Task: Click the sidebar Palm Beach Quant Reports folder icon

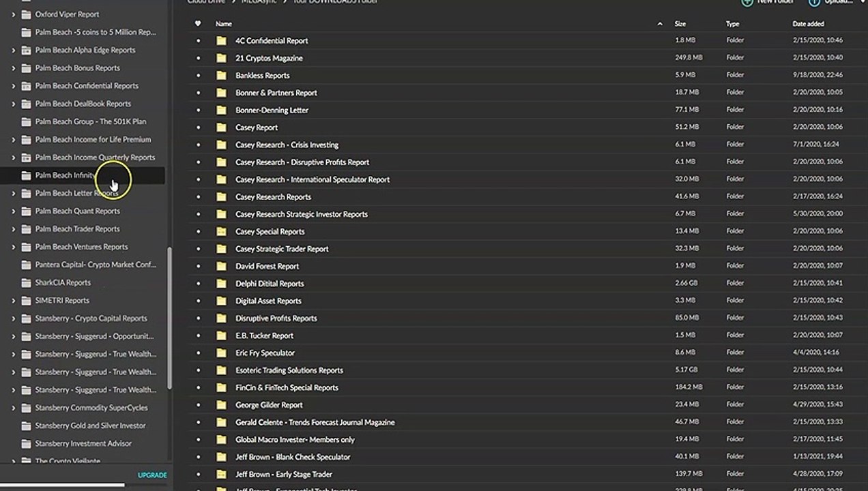Action: point(27,211)
